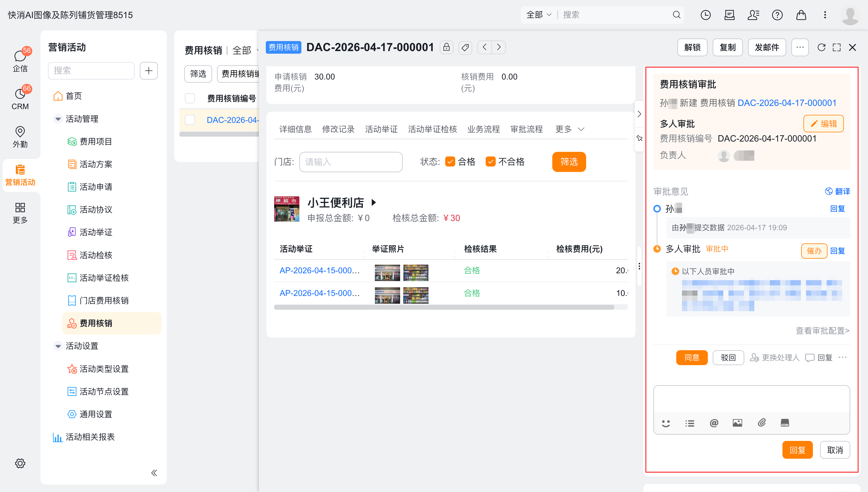
Task: Insert image icon in reply toolbar
Action: pos(737,423)
